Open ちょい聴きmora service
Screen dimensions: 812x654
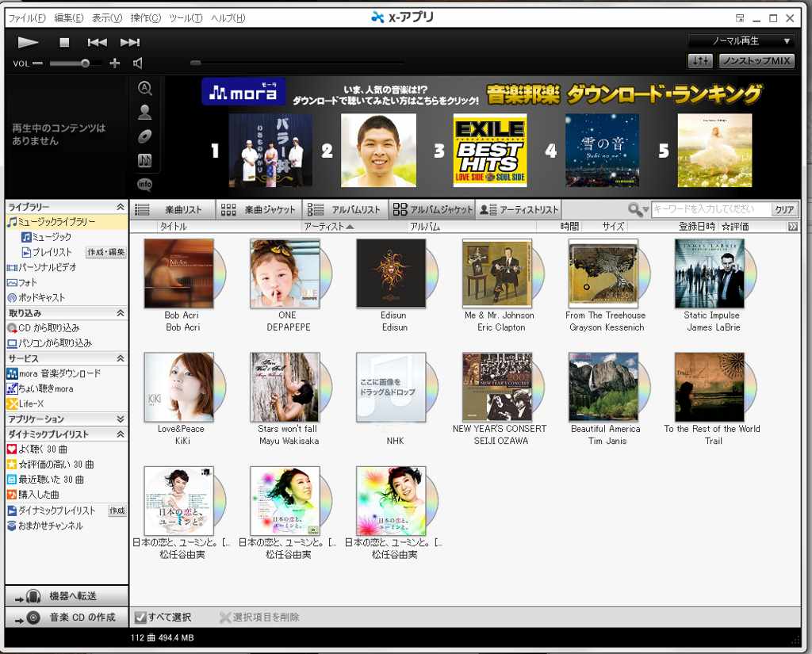click(x=40, y=389)
